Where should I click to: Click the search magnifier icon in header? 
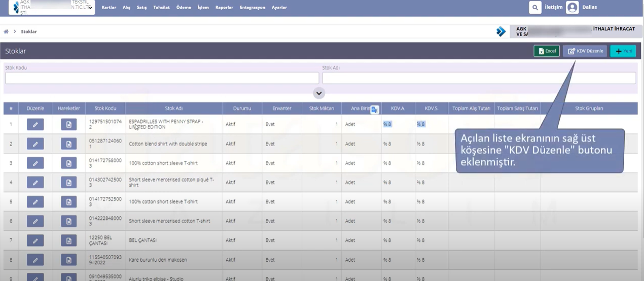pyautogui.click(x=535, y=7)
